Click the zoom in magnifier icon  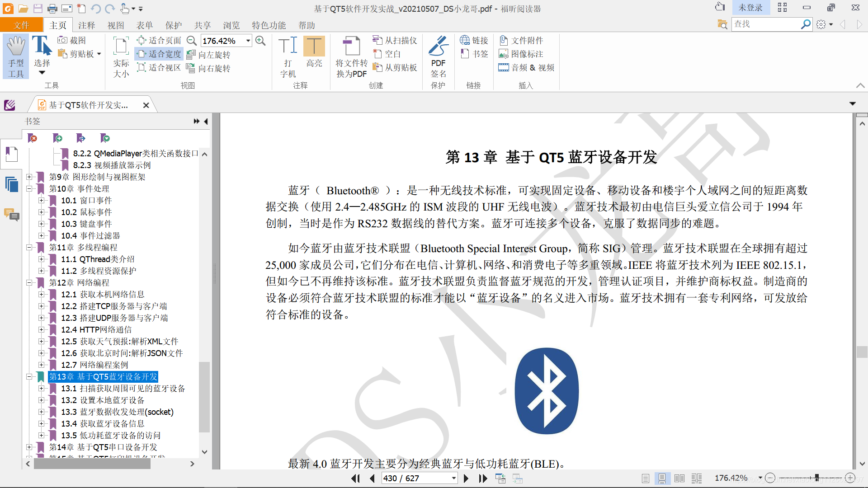pos(260,41)
